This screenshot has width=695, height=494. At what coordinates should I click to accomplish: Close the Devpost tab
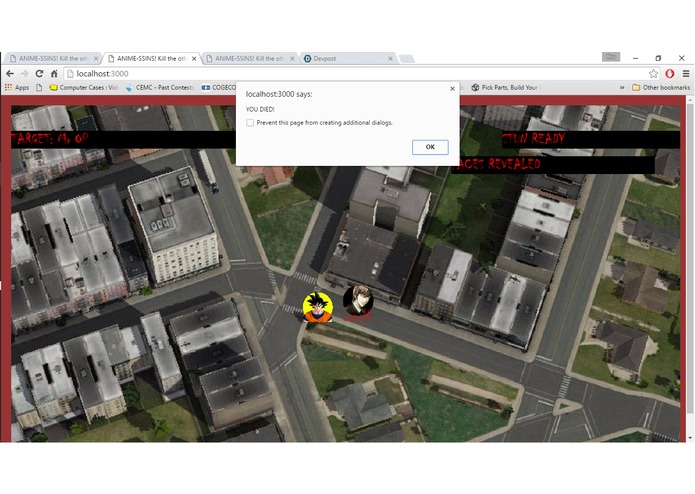point(390,58)
